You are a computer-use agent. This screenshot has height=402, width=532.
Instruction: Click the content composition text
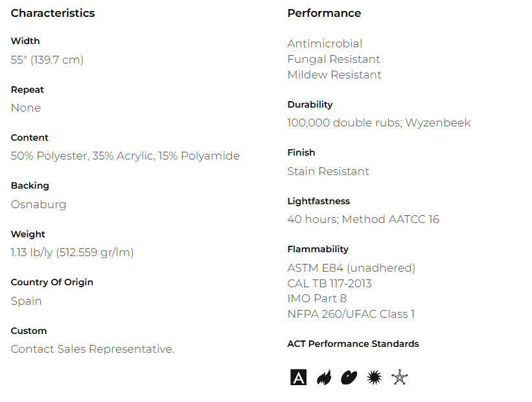point(125,156)
